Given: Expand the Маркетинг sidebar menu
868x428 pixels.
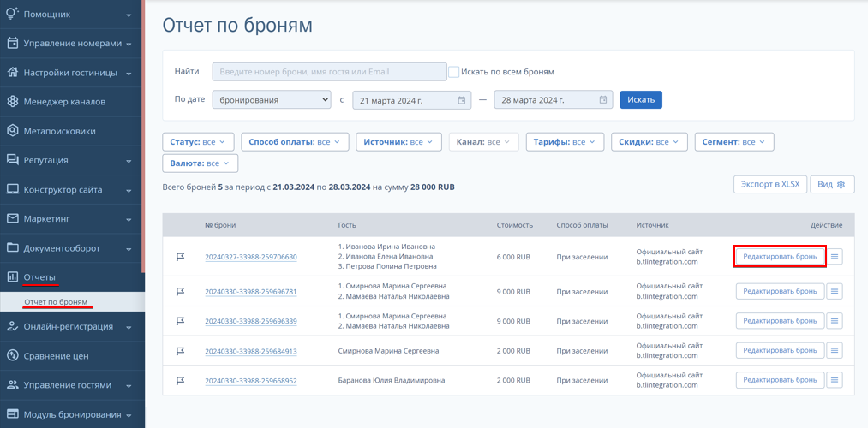Looking at the screenshot, I should (x=72, y=219).
